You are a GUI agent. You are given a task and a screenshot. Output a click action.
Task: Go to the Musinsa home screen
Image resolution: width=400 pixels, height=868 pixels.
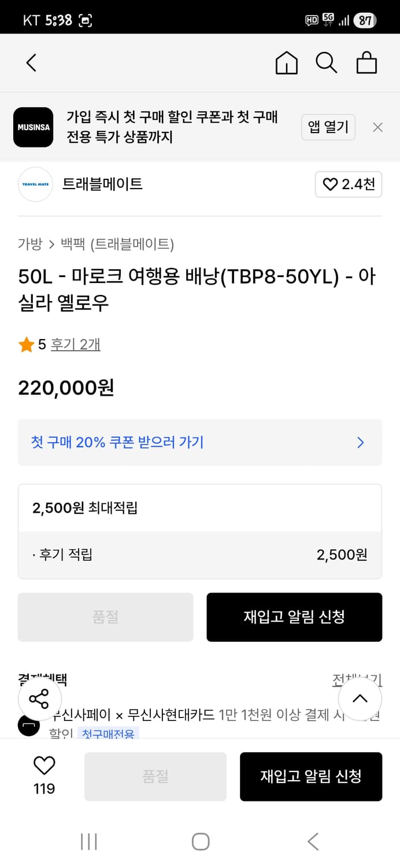coord(286,62)
